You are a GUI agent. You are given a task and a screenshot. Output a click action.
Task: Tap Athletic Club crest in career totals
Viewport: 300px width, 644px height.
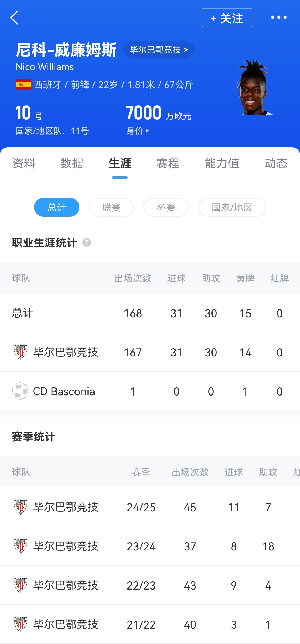click(20, 352)
